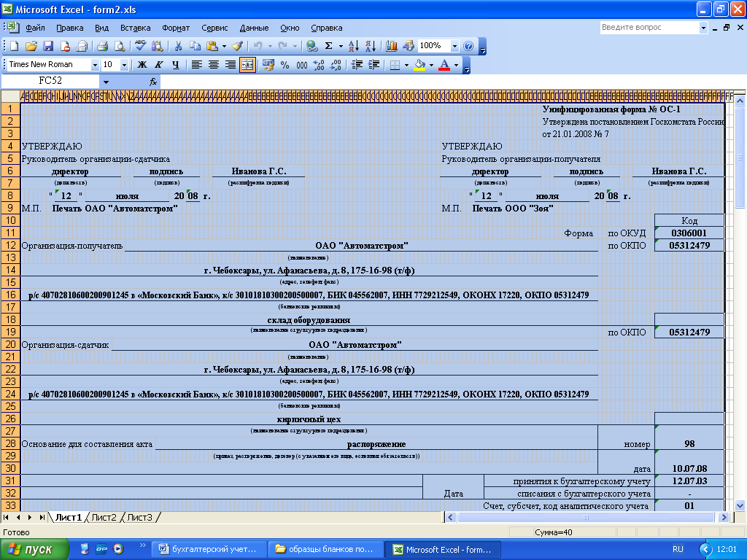The image size is (747, 560).
Task: Click the Введите вопрос help box
Action: 649,27
